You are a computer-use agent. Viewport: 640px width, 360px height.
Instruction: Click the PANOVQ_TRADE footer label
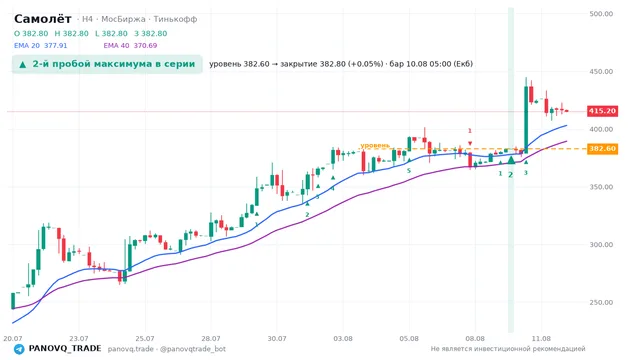[x=65, y=349]
